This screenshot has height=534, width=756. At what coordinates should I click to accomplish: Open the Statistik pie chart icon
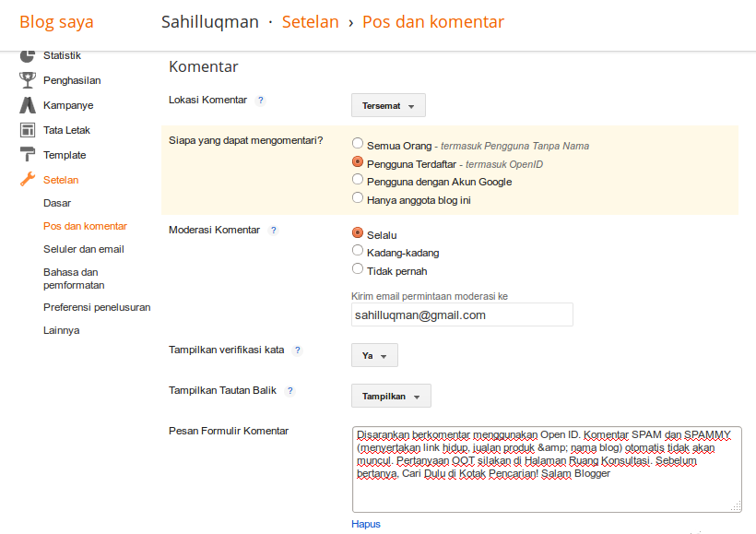(x=28, y=56)
